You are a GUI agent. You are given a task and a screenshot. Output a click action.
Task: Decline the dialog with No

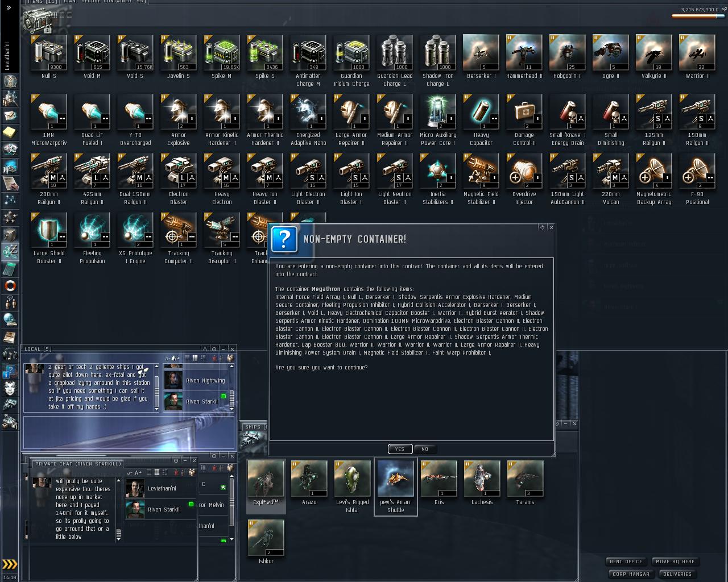coord(425,449)
